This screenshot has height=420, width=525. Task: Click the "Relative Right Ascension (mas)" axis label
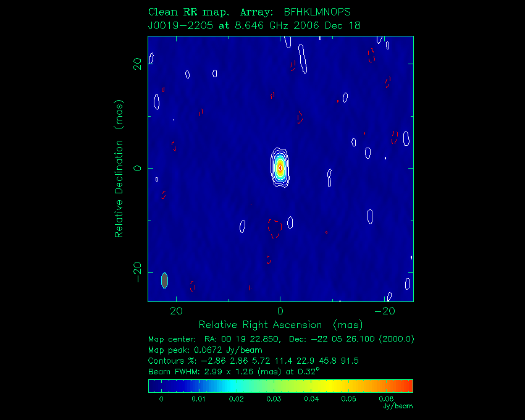[280, 324]
